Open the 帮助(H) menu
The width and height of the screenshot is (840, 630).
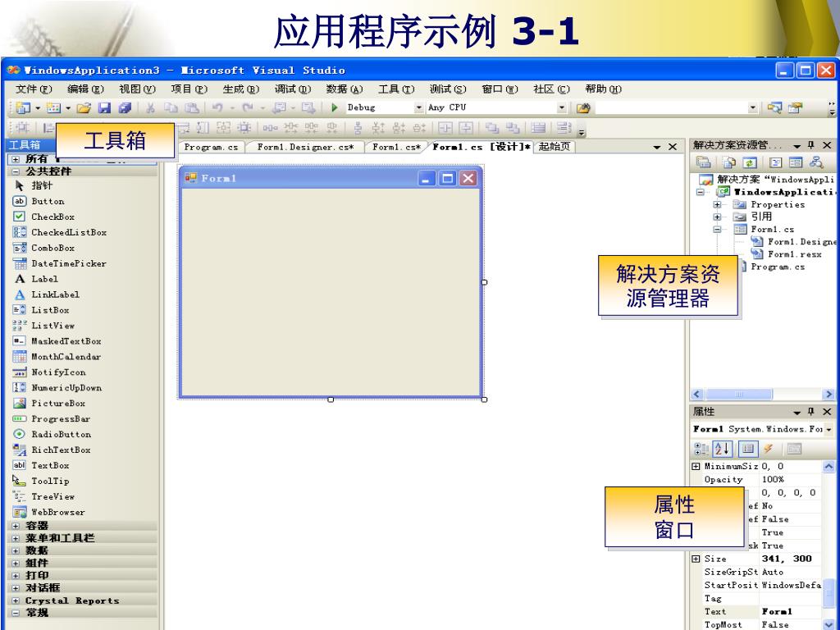coord(603,89)
